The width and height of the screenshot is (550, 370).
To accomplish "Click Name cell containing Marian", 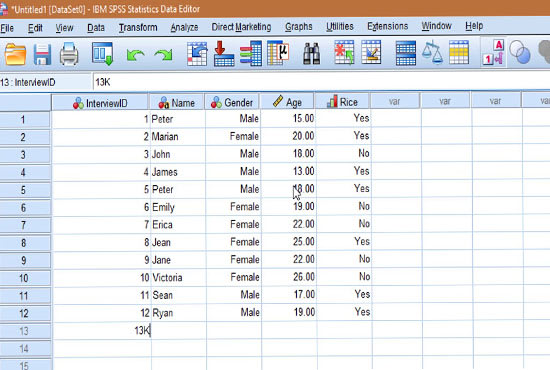I will click(x=178, y=136).
